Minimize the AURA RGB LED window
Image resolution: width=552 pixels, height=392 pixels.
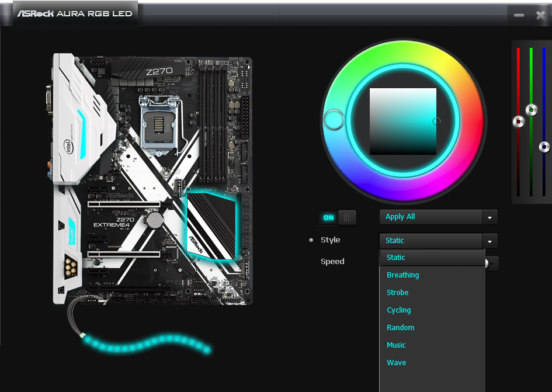pos(519,15)
